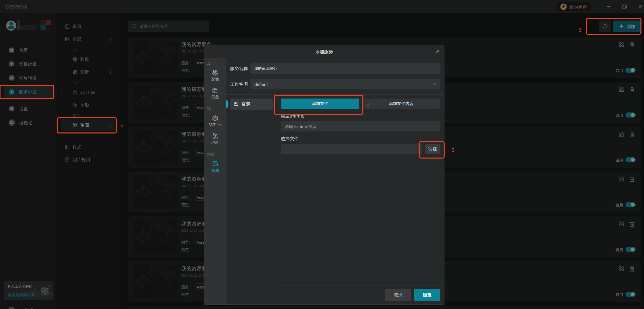Open 服务分发 in the left sidebar
Screen dimensions: 644x309
pyautogui.click(x=27, y=92)
